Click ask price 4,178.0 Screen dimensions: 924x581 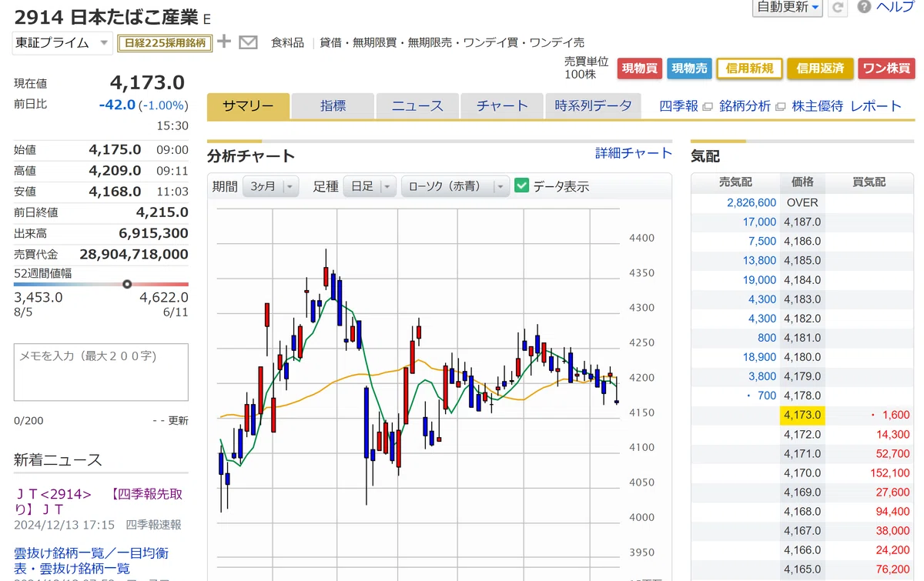tap(802, 396)
